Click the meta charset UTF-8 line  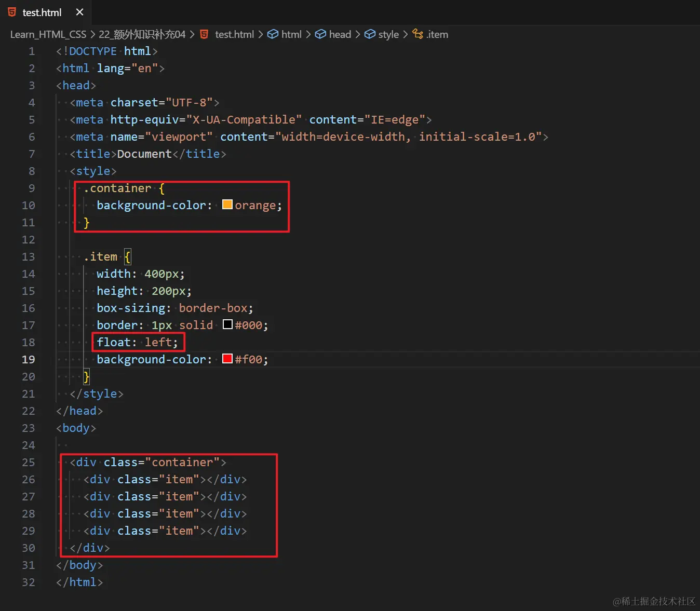tap(144, 102)
